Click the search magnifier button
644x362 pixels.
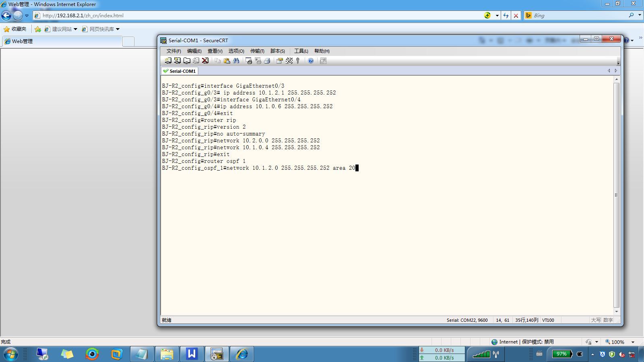coord(631,15)
